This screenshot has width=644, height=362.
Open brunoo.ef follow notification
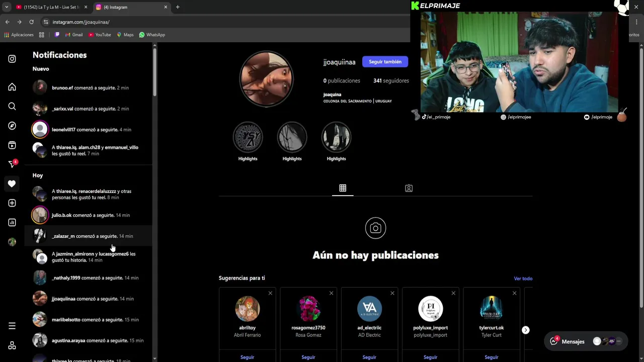point(88,87)
